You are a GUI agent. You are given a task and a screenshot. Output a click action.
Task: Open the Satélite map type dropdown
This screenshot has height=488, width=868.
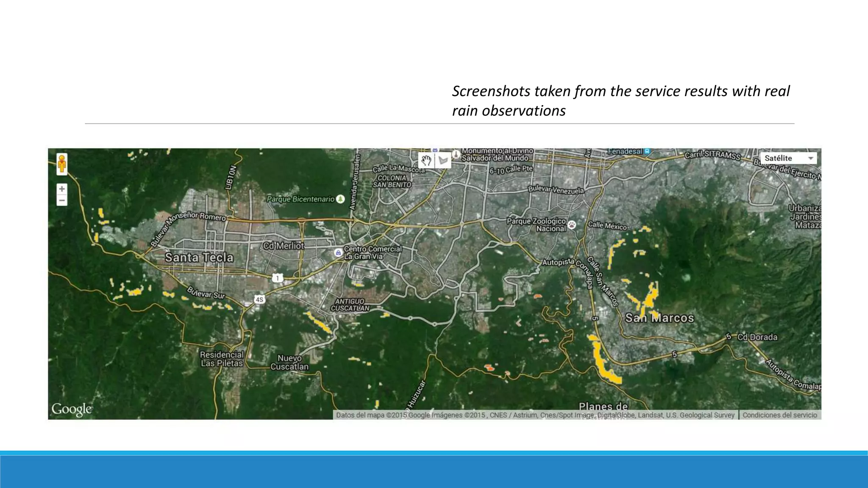point(788,158)
